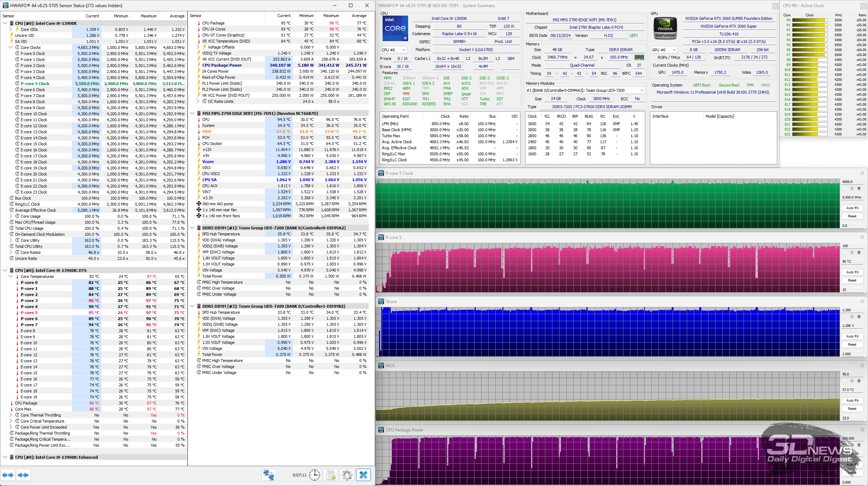
Task: Open the GPU #0 selector dropdown
Action: 664,50
